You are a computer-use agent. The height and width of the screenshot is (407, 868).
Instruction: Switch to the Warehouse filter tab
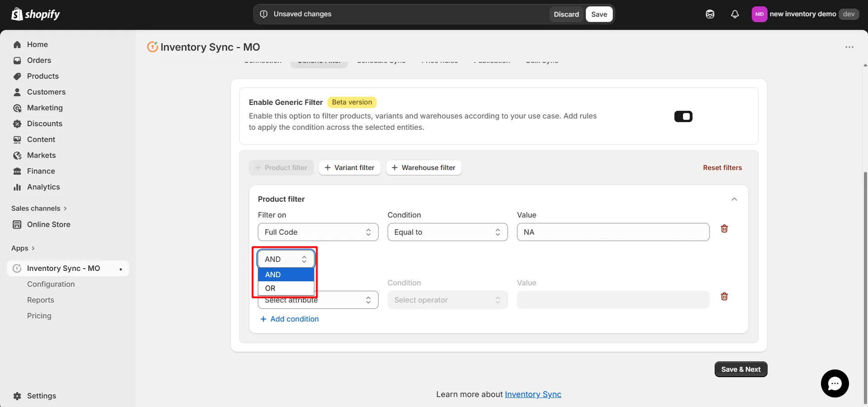[423, 167]
